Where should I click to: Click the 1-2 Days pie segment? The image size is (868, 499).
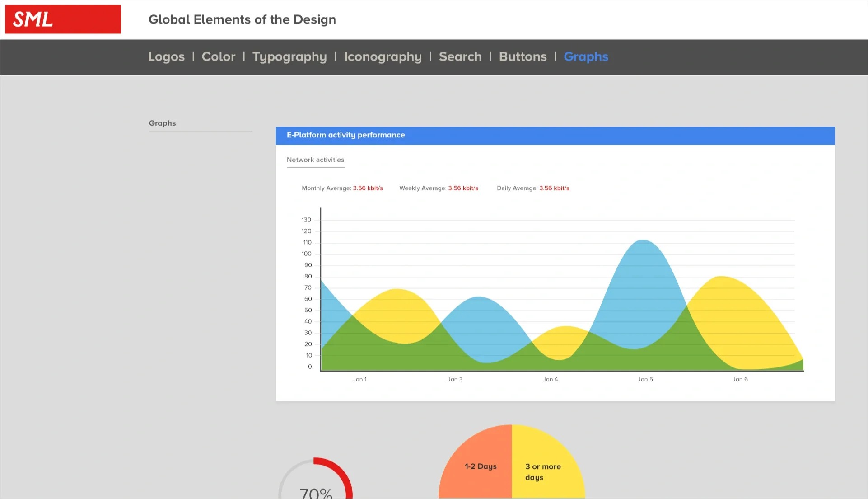481,466
